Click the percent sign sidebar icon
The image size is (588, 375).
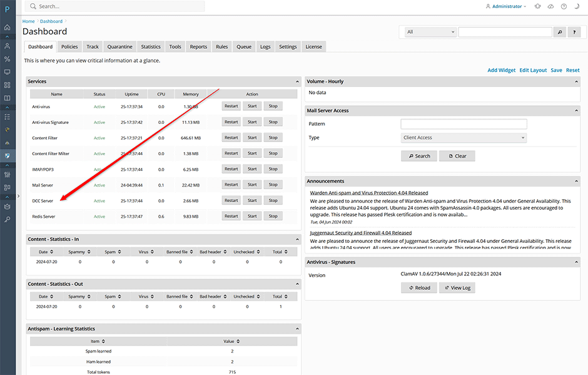[7, 59]
